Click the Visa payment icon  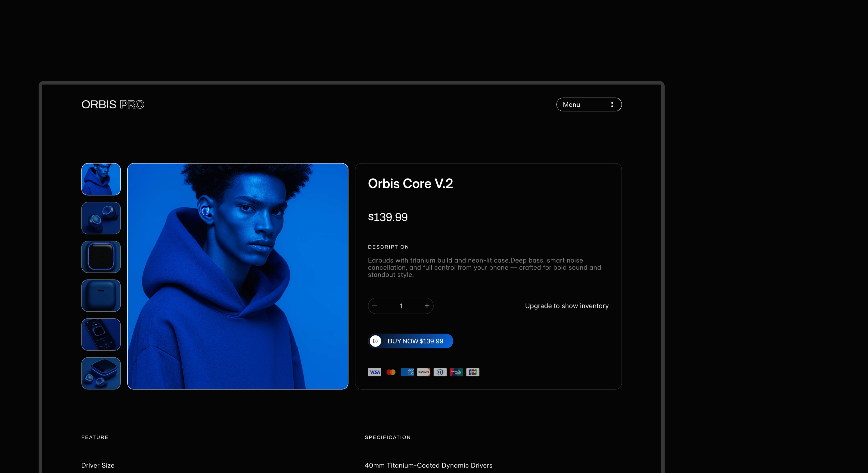(x=374, y=372)
